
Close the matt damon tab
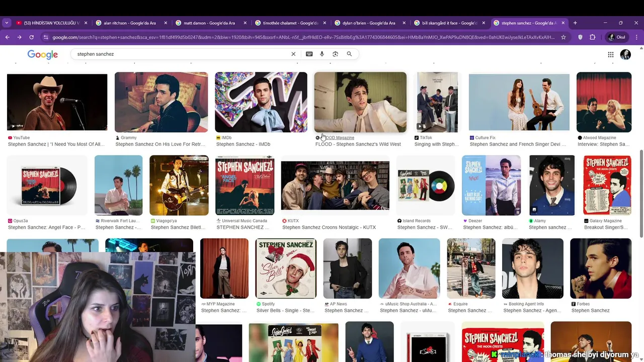tap(245, 23)
